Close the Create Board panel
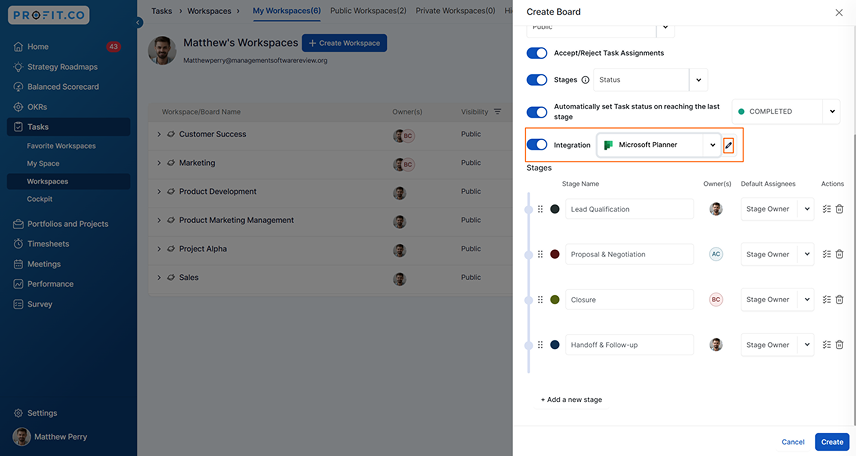This screenshot has width=856, height=456. [839, 13]
